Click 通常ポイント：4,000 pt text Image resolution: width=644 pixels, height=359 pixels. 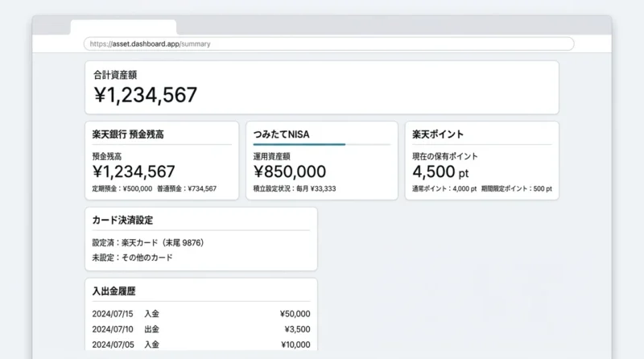pyautogui.click(x=444, y=188)
